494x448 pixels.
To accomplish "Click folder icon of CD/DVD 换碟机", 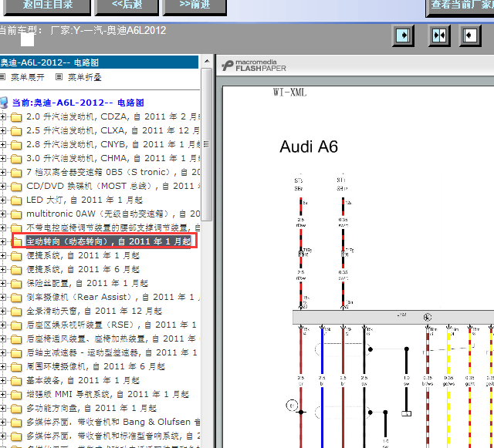I will coord(16,187).
